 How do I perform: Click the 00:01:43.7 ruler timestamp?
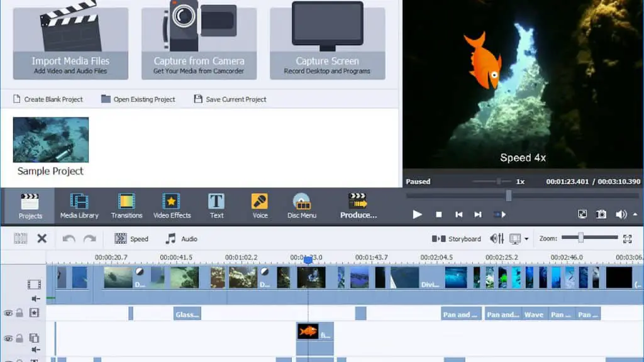[x=371, y=257]
